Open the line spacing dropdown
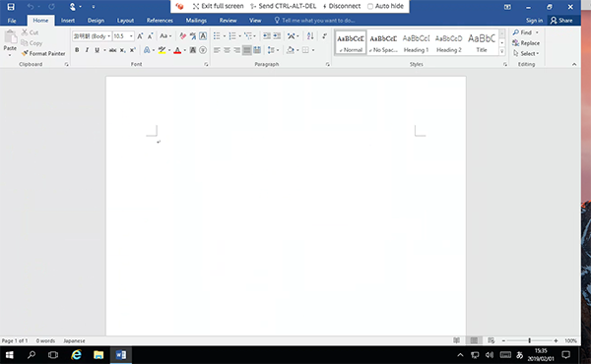The image size is (591, 364). point(273,50)
